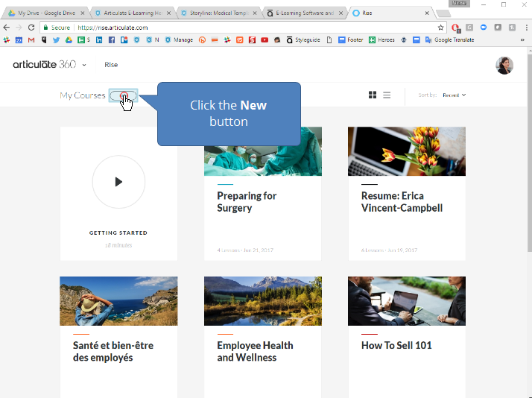The width and height of the screenshot is (532, 398).
Task: Expand the Articulate 360 apps dropdown
Action: tap(84, 65)
